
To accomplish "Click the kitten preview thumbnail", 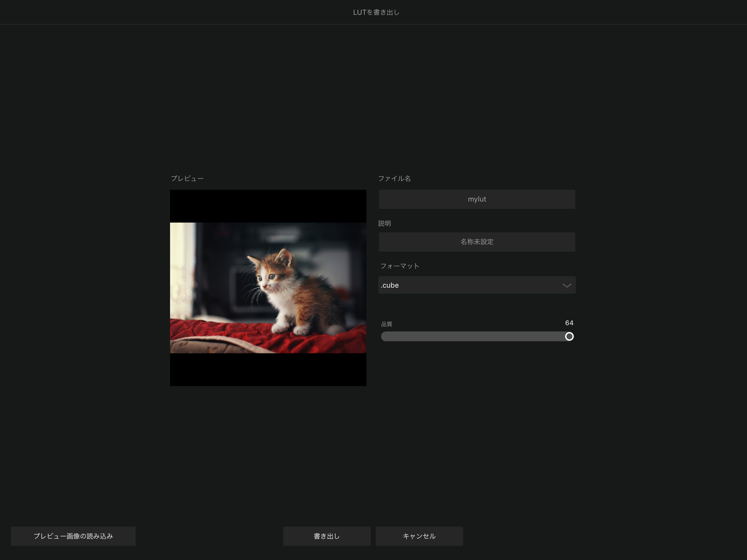I will [268, 288].
